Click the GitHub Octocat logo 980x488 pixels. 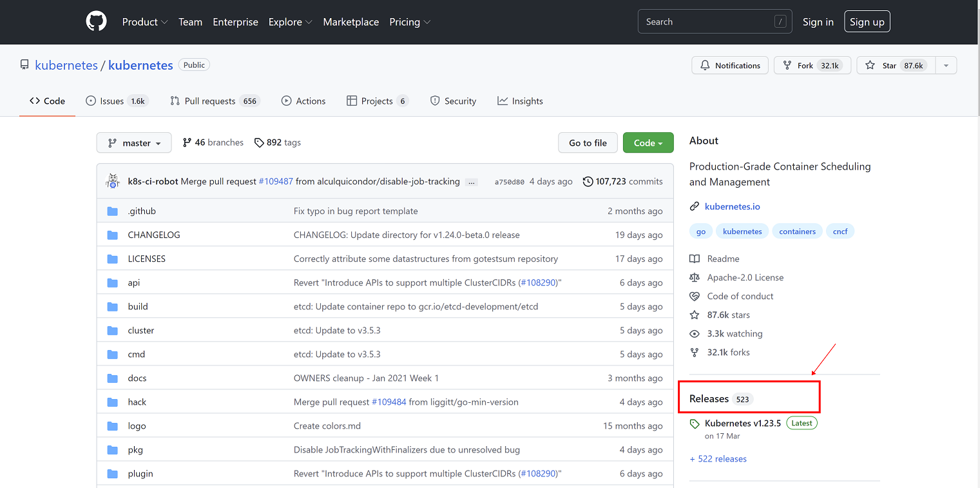pyautogui.click(x=97, y=22)
